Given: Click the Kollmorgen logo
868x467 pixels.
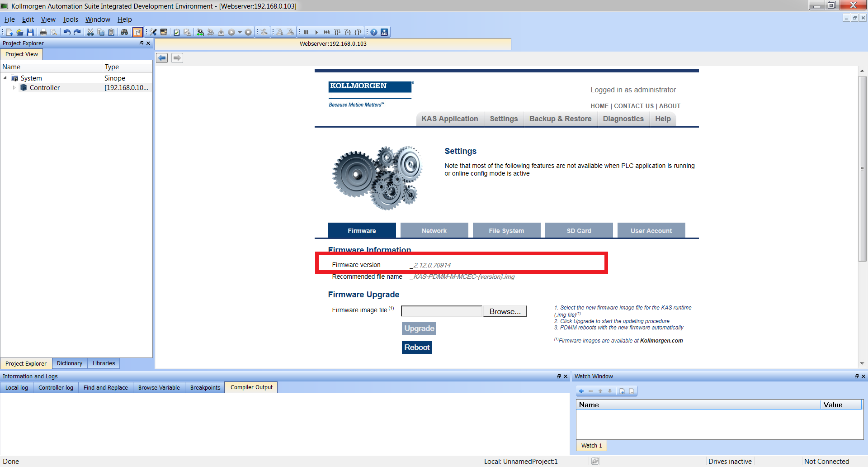Looking at the screenshot, I should (x=371, y=94).
